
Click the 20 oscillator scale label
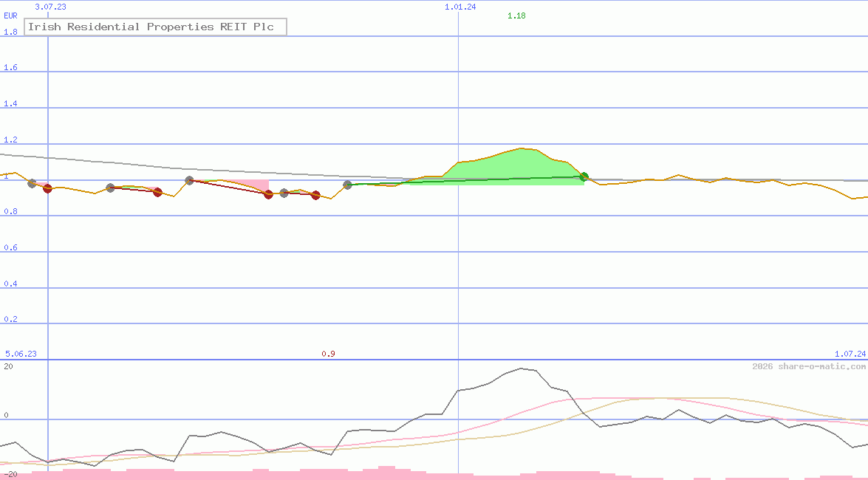tap(8, 366)
